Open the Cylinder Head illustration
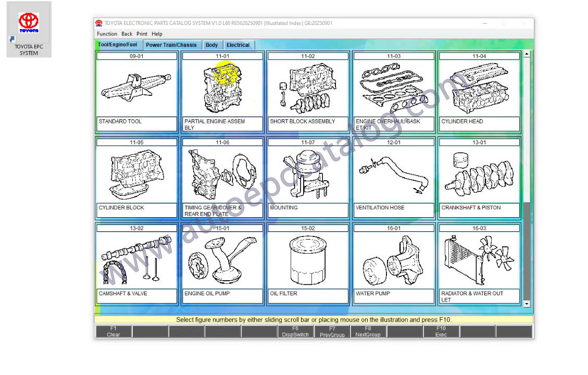 point(479,87)
